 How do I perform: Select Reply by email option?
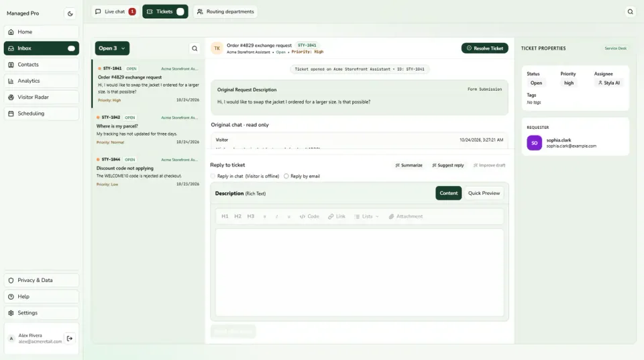pyautogui.click(x=286, y=176)
